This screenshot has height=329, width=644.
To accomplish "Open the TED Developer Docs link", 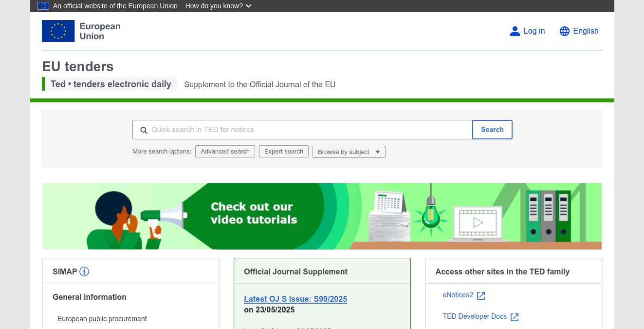I will tap(475, 316).
